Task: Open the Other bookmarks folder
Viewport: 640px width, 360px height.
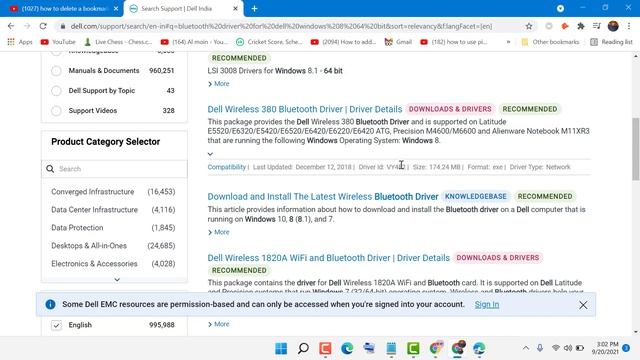Action: [550, 42]
